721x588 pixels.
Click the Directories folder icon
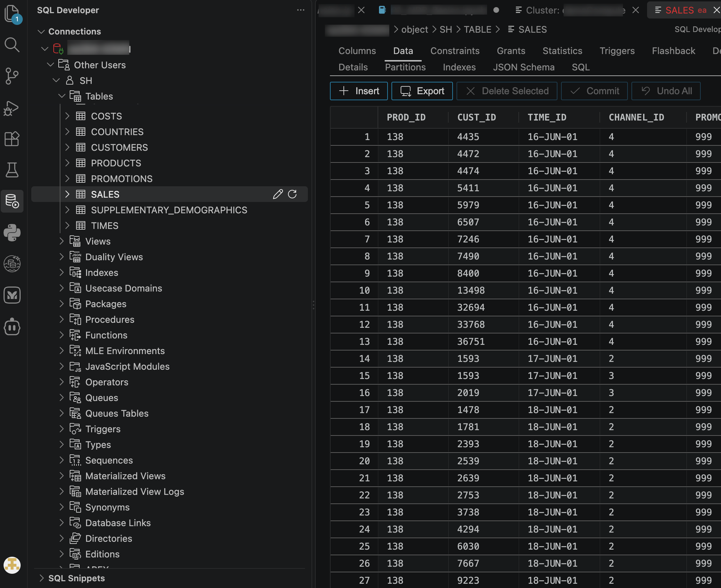(75, 538)
